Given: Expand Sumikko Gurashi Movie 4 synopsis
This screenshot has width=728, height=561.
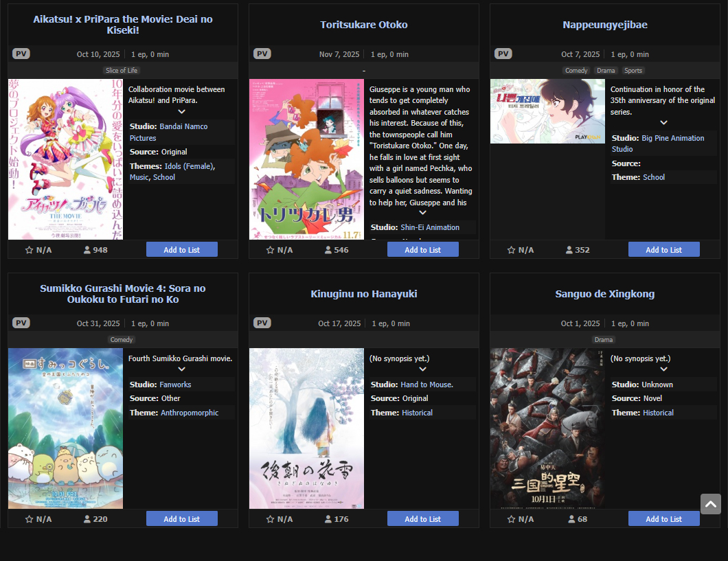Looking at the screenshot, I should pyautogui.click(x=181, y=369).
